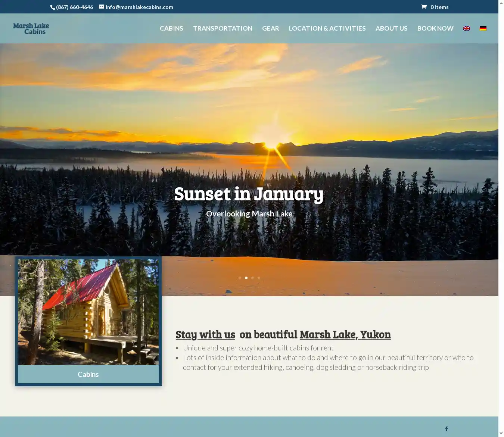
Task: Click Book Now in navigation
Action: click(x=435, y=28)
